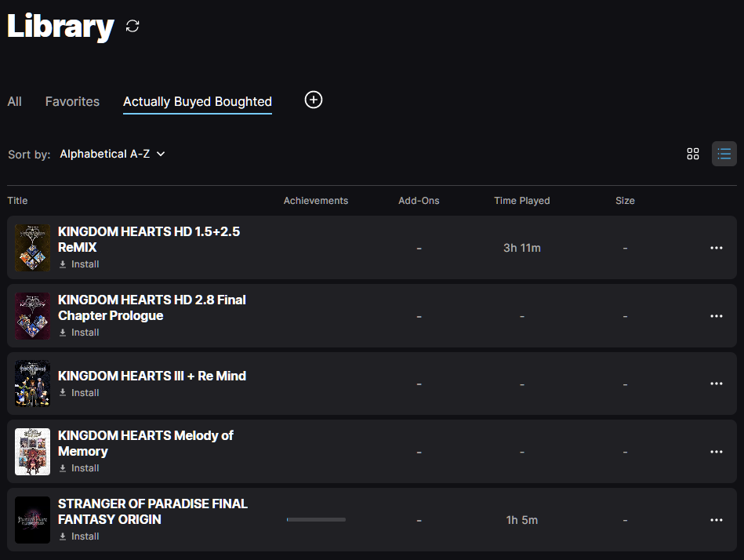This screenshot has width=744, height=560.
Task: Install KINGDOM HEARTS HD 2.8 Final Chapter Prologue
Action: click(78, 333)
